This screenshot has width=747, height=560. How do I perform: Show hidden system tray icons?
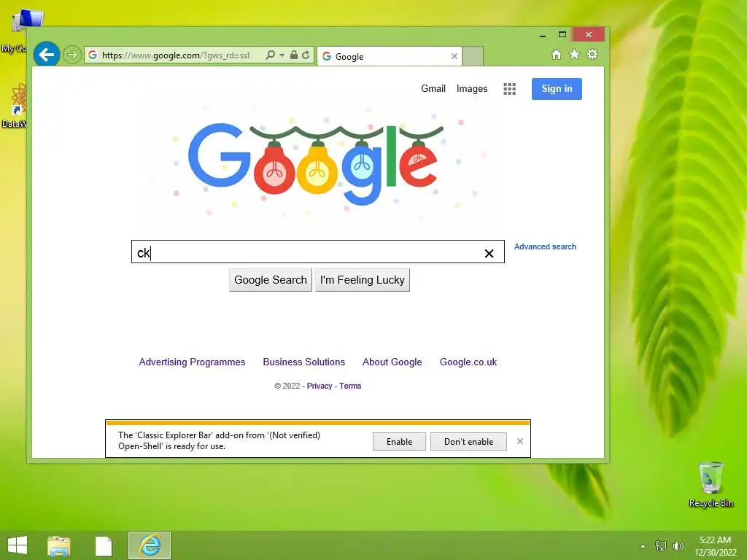click(x=643, y=546)
